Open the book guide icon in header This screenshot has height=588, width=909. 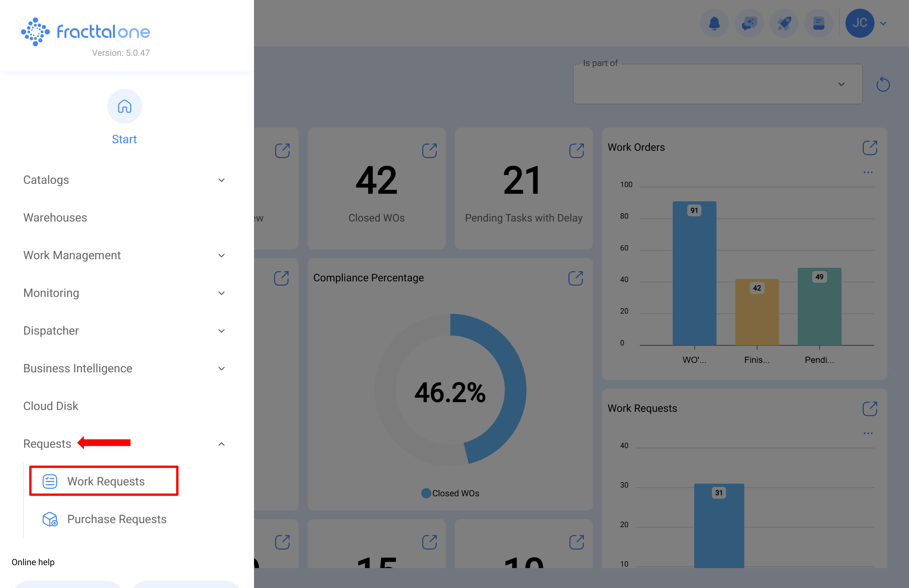pyautogui.click(x=818, y=23)
